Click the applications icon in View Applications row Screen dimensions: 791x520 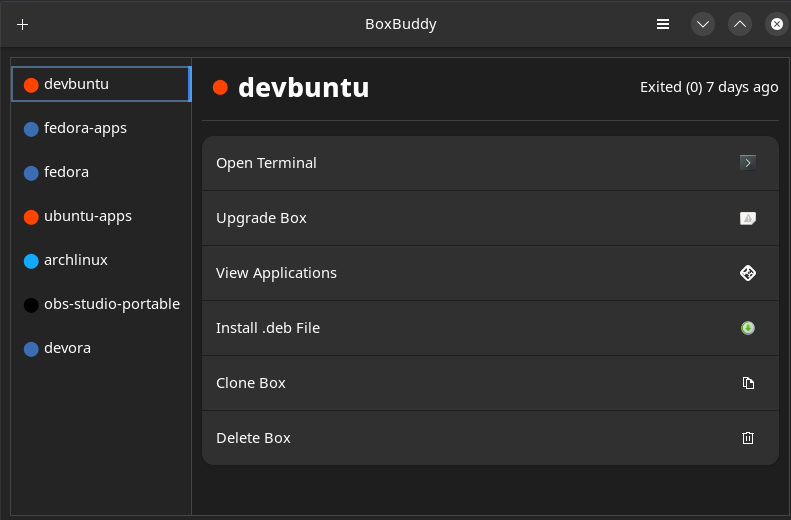click(747, 273)
